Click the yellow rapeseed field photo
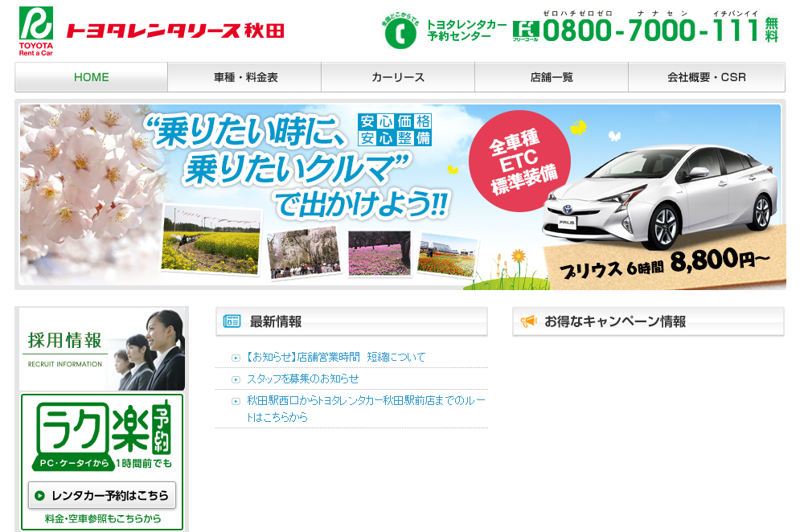804x532 pixels. 211,239
